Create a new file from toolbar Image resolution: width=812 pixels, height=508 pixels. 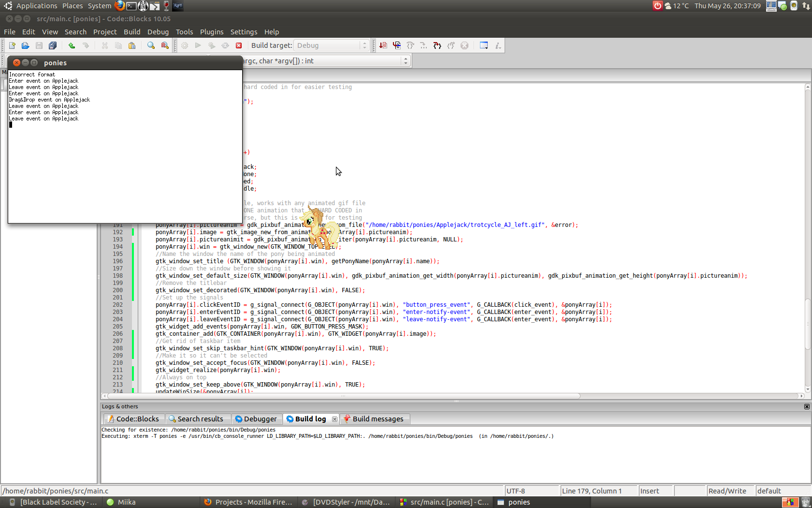[12, 45]
